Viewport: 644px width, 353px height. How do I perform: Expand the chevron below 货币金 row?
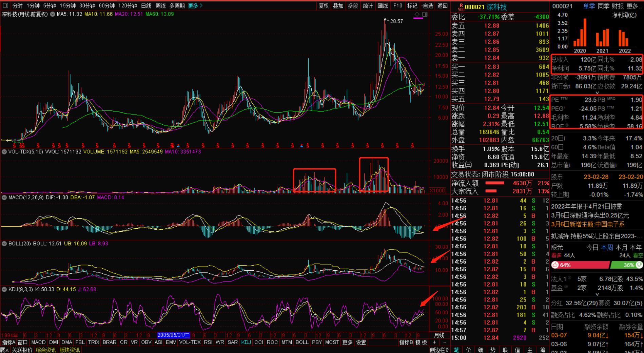(x=597, y=92)
